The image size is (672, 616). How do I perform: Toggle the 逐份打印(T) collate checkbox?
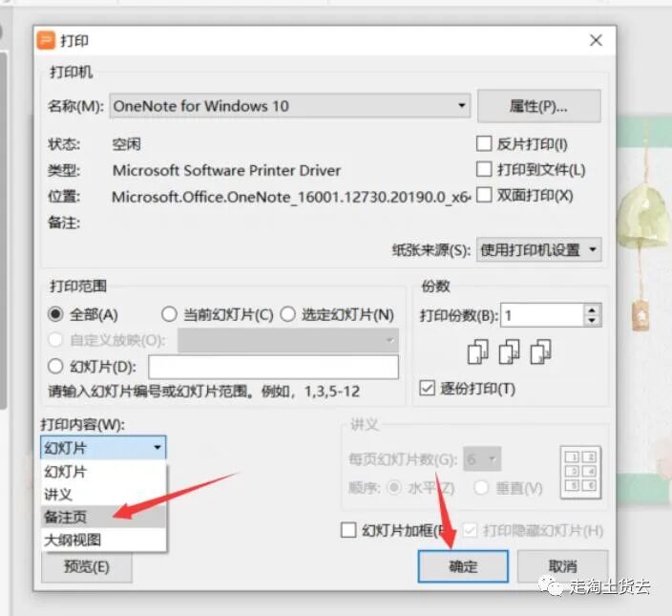[x=428, y=388]
